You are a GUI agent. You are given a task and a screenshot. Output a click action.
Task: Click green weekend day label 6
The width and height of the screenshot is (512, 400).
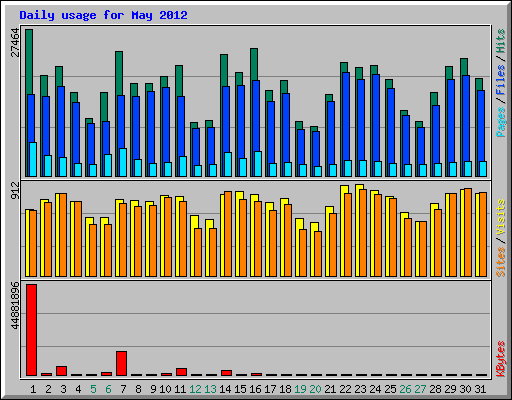[108, 389]
